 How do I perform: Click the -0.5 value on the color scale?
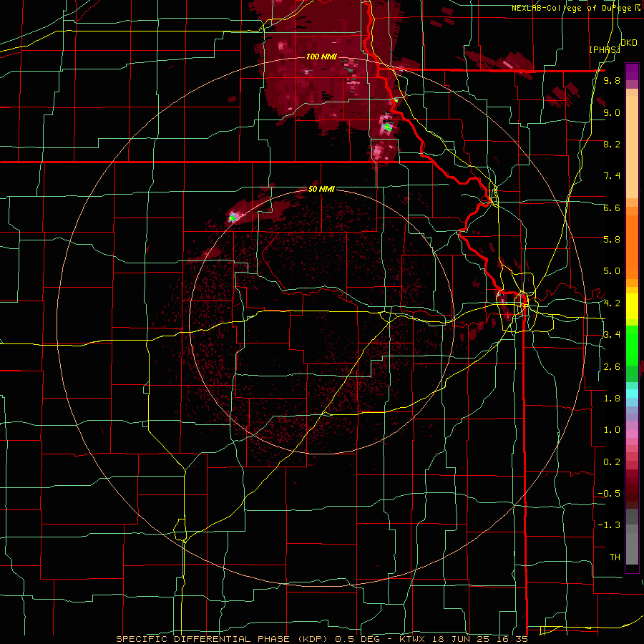pyautogui.click(x=609, y=493)
